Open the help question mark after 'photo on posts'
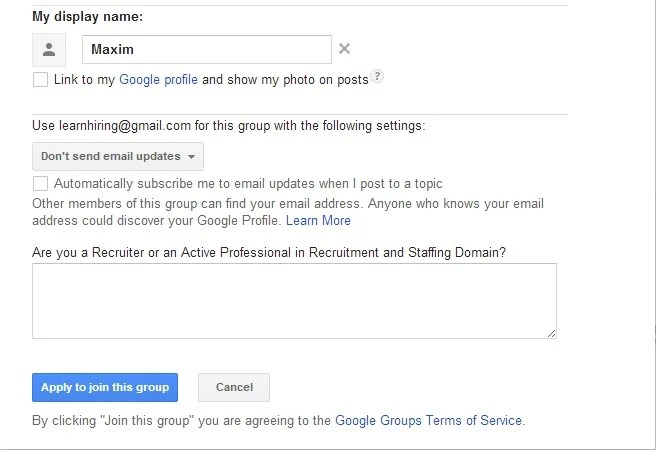 [x=378, y=77]
